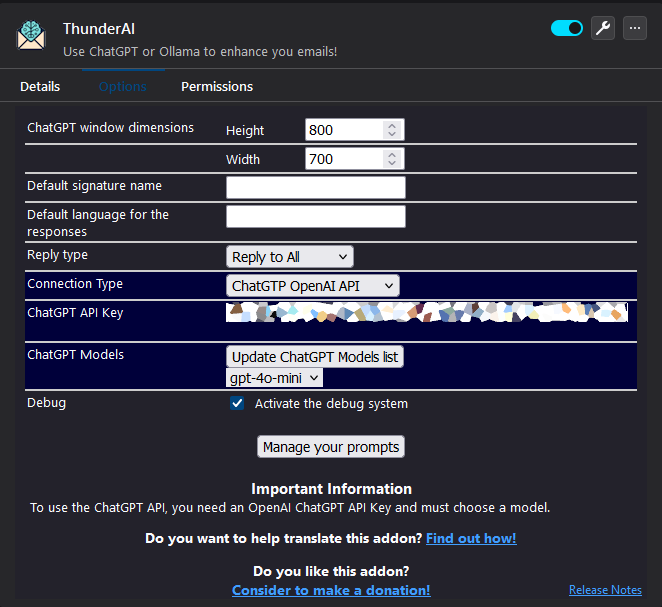Image resolution: width=662 pixels, height=607 pixels.
Task: Focus the Default language for responses field
Action: pos(316,217)
